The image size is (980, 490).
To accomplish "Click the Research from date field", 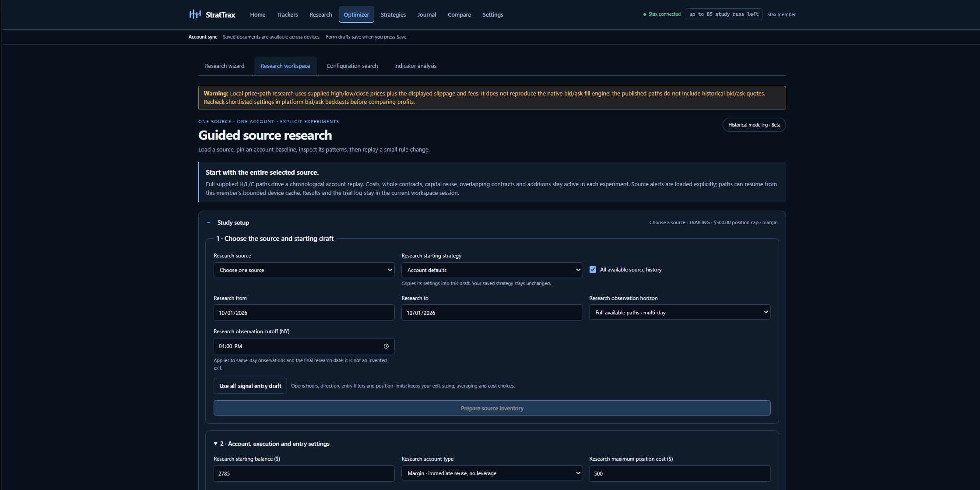I will pyautogui.click(x=304, y=313).
